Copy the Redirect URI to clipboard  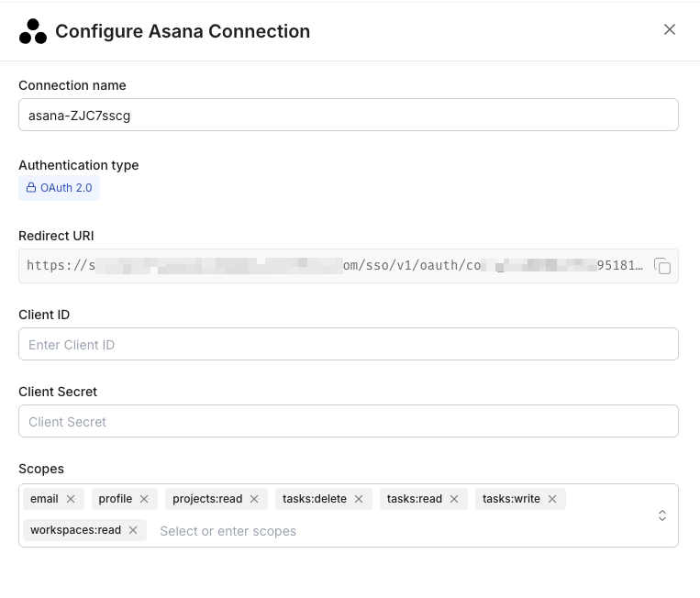click(x=662, y=266)
